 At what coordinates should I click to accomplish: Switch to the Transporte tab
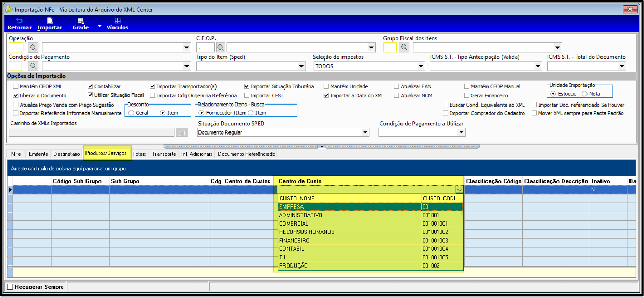tap(164, 154)
